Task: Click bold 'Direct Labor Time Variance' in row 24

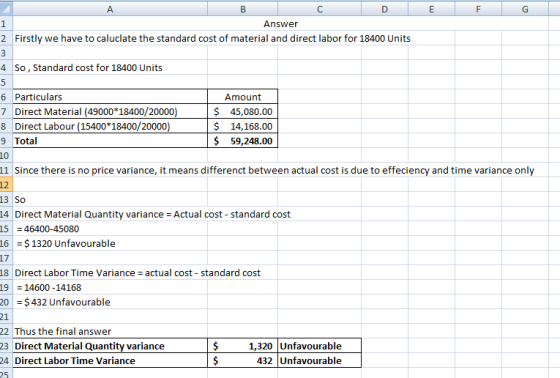Action: [110, 360]
